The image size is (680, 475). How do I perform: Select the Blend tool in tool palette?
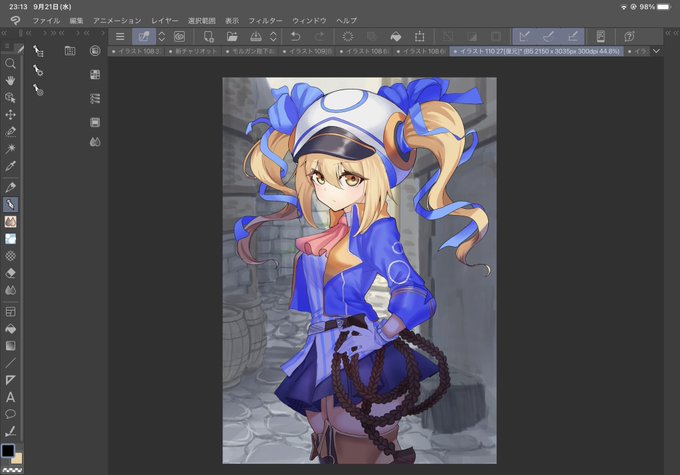10,290
